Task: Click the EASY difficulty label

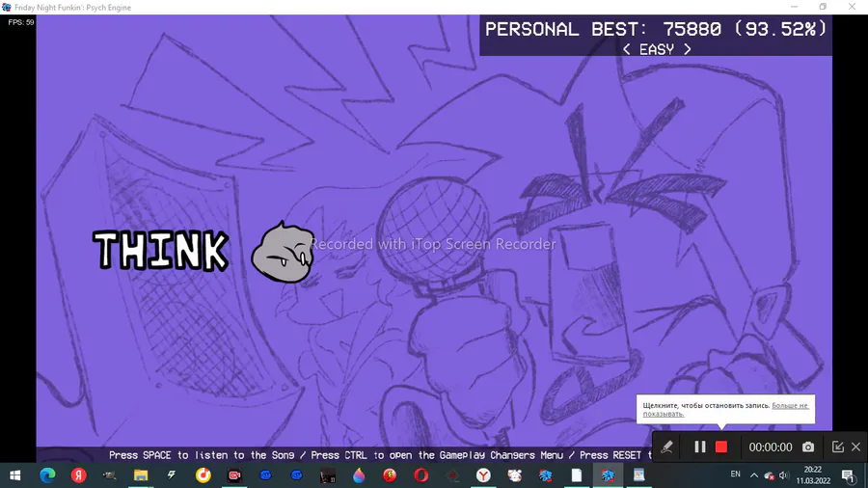Action: (657, 49)
